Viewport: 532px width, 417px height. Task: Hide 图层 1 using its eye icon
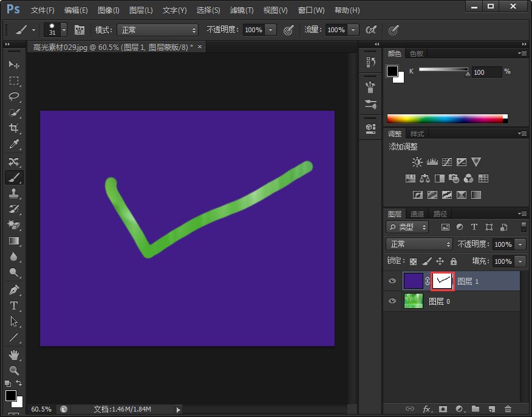pyautogui.click(x=392, y=281)
